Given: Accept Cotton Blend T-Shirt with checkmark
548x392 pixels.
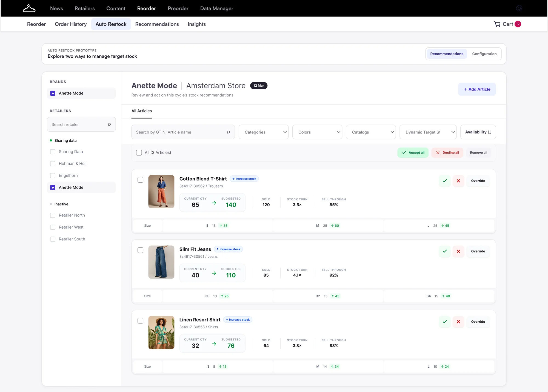Looking at the screenshot, I should coord(445,181).
